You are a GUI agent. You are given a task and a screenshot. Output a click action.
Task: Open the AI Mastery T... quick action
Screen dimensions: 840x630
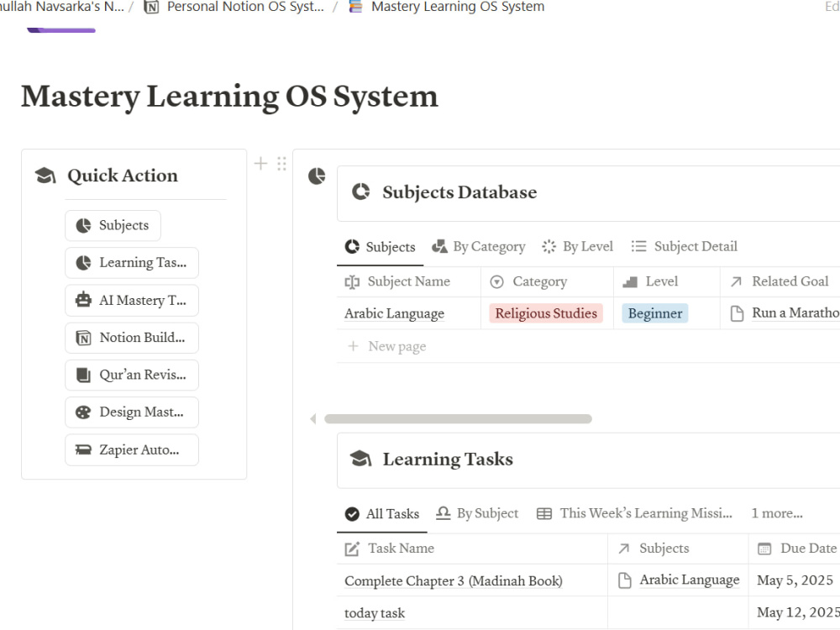pos(132,300)
